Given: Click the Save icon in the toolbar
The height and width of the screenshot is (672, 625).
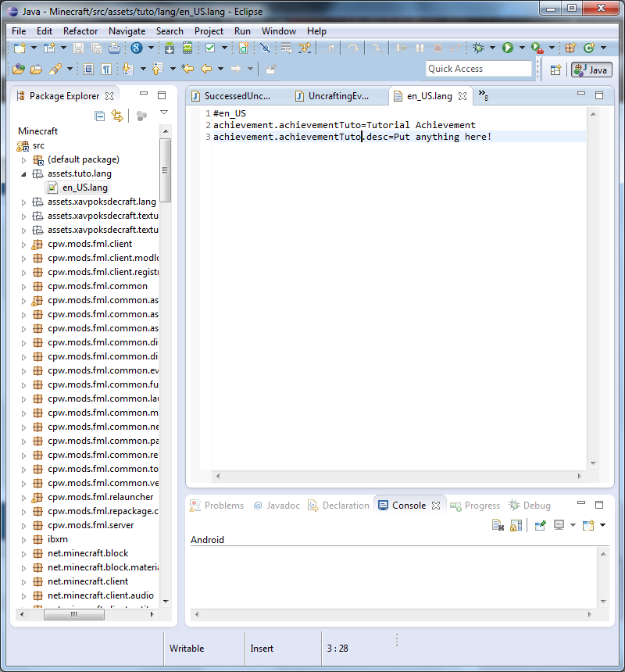Looking at the screenshot, I should tap(78, 48).
